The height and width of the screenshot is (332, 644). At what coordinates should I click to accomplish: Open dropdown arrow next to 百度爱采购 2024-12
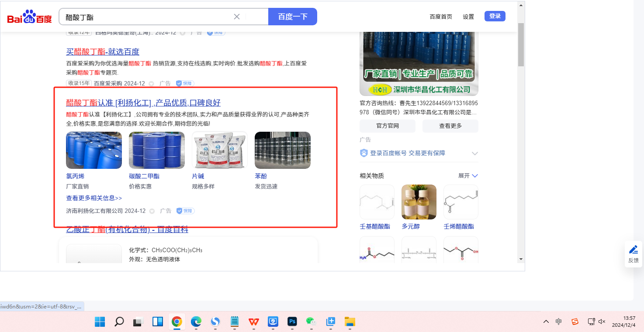(151, 84)
